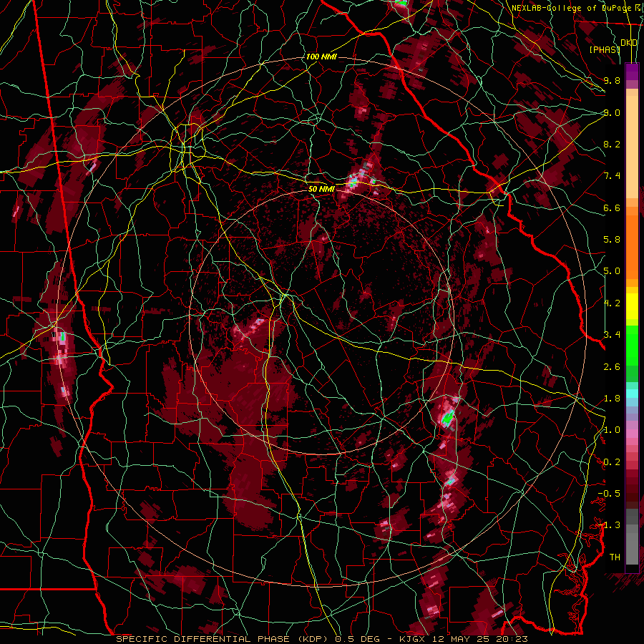Pick the pink band near 1.0 on colorbar

632,434
